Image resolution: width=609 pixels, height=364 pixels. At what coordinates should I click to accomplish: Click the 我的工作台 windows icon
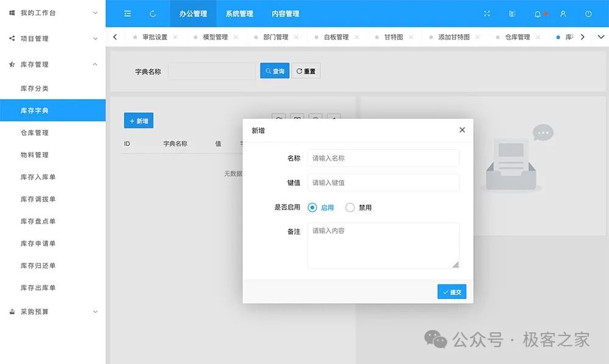pos(12,13)
